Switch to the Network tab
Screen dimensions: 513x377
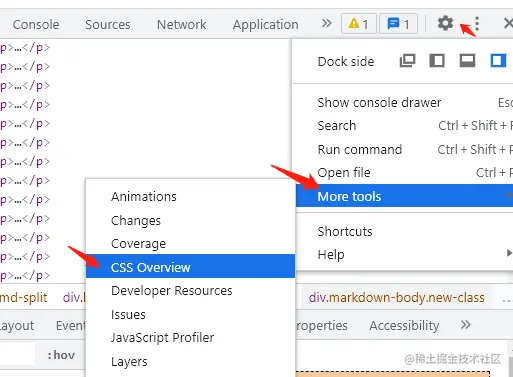coord(182,24)
